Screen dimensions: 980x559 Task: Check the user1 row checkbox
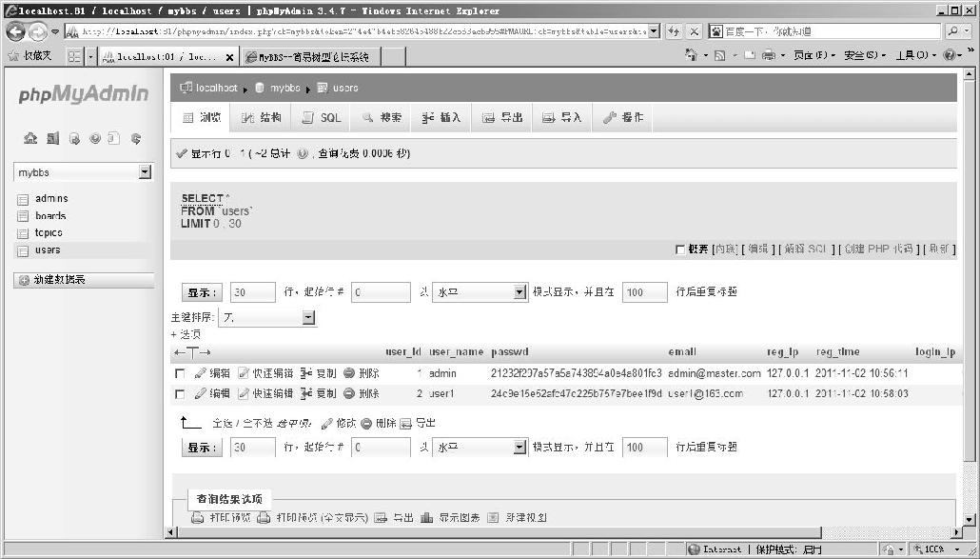pos(180,394)
